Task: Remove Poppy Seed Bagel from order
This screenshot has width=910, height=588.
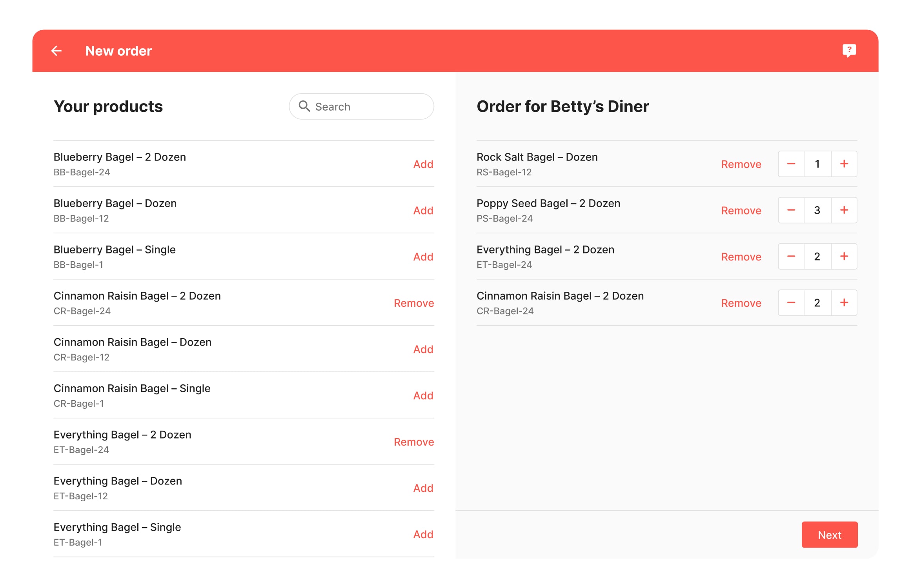Action: (741, 211)
